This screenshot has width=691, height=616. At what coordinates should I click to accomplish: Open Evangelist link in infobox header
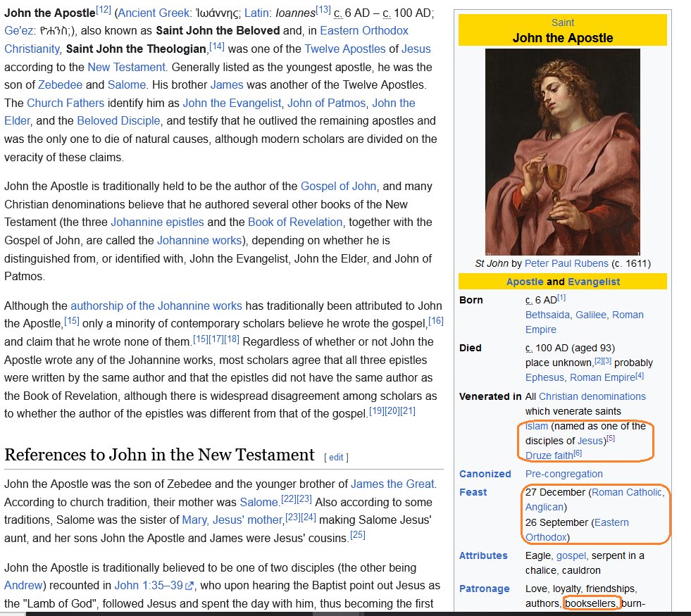(594, 282)
